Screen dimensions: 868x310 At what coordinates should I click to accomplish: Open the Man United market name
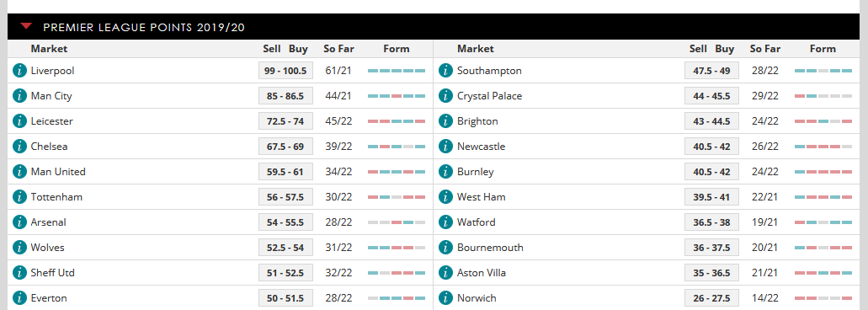coord(58,172)
